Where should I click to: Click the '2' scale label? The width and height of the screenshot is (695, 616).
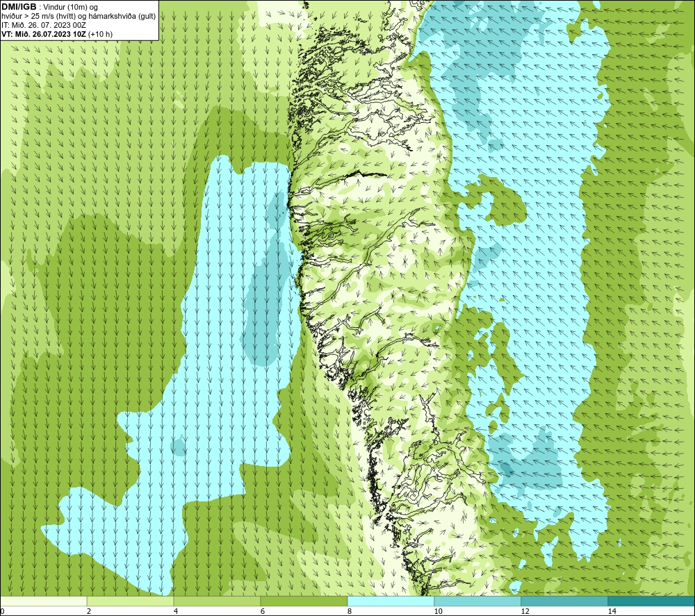coord(89,612)
